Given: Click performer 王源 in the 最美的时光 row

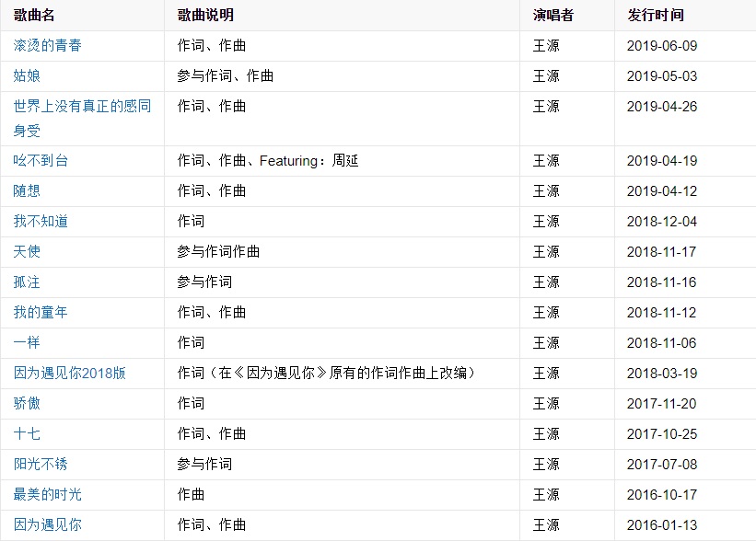Looking at the screenshot, I should [546, 494].
